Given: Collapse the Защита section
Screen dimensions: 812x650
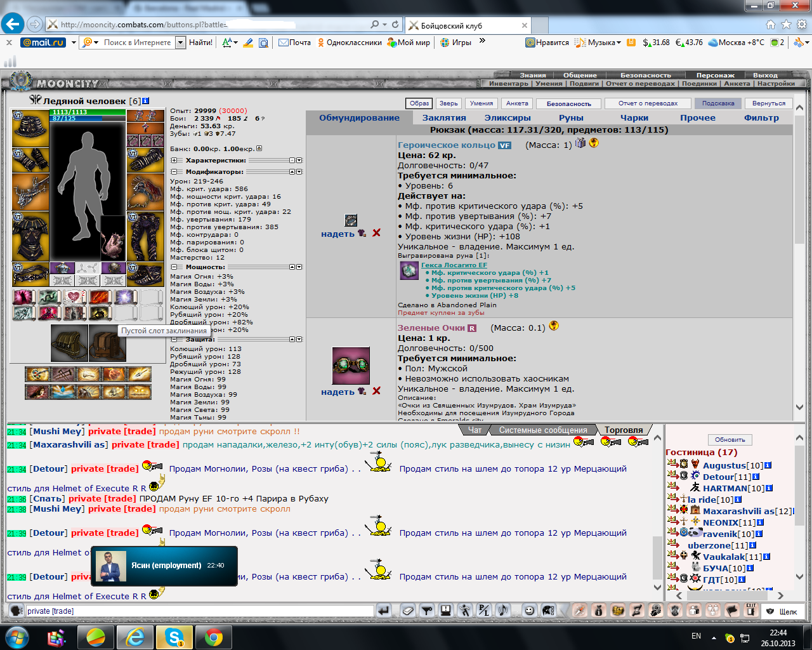Looking at the screenshot, I should 173,340.
